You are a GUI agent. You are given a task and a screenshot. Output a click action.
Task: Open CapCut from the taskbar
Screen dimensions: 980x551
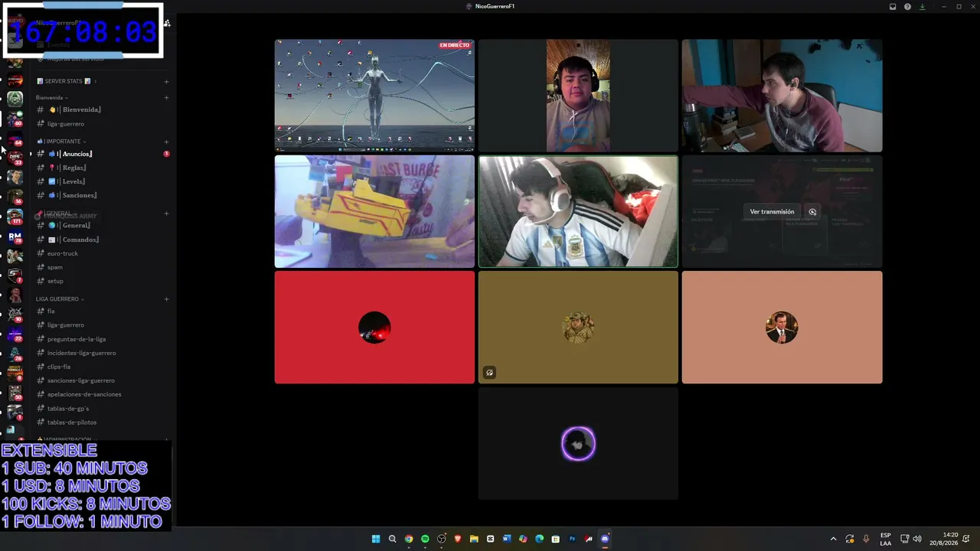pos(491,539)
